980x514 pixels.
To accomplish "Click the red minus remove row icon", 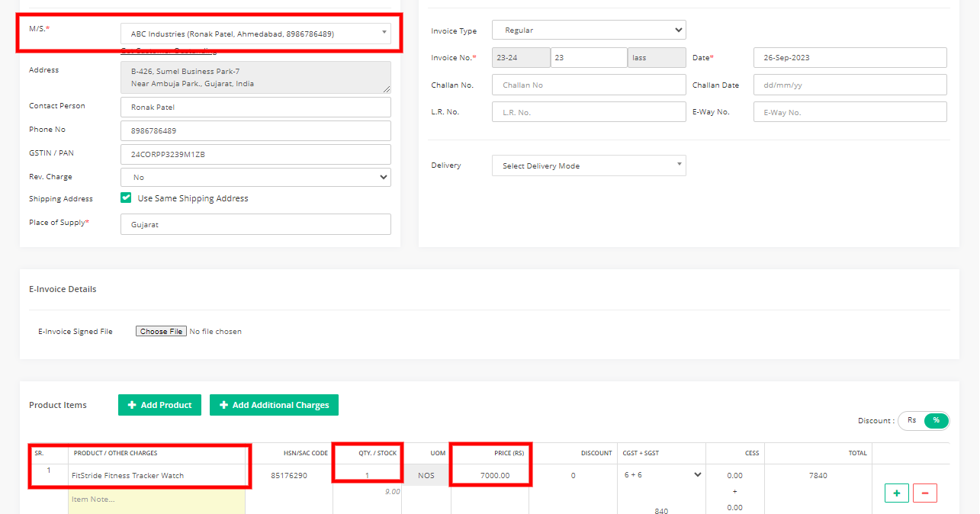I will pyautogui.click(x=924, y=493).
